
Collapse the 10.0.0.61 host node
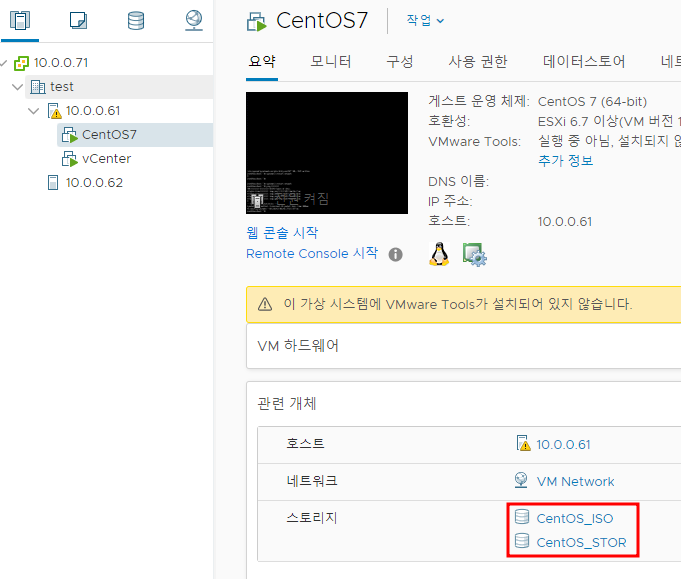click(x=33, y=111)
